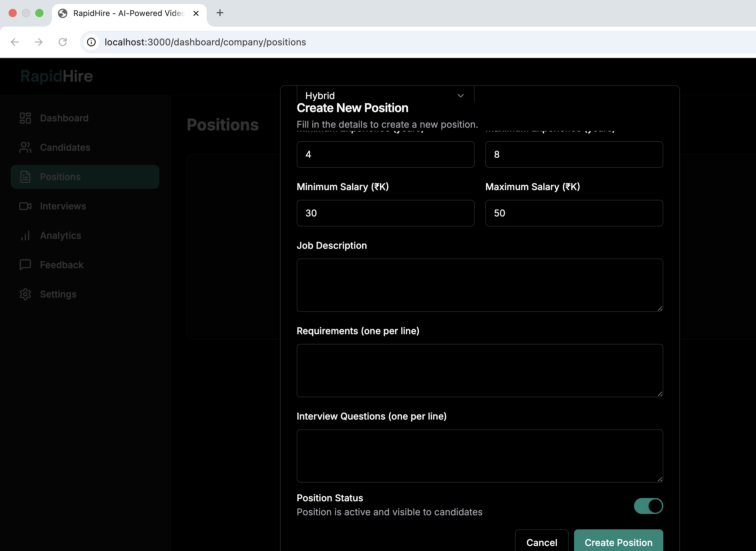Cancel the new position dialog
Image resolution: width=756 pixels, height=551 pixels.
coord(541,542)
